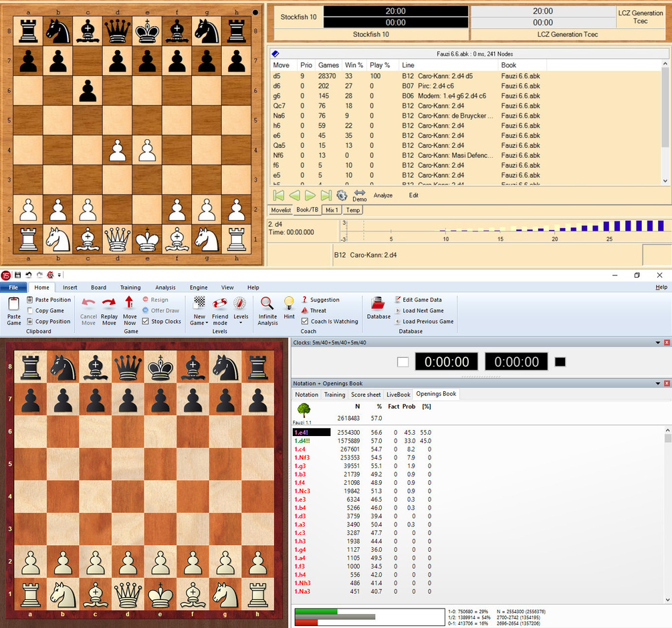Open the Levels dropdown
This screenshot has height=628, width=672.
click(x=241, y=322)
